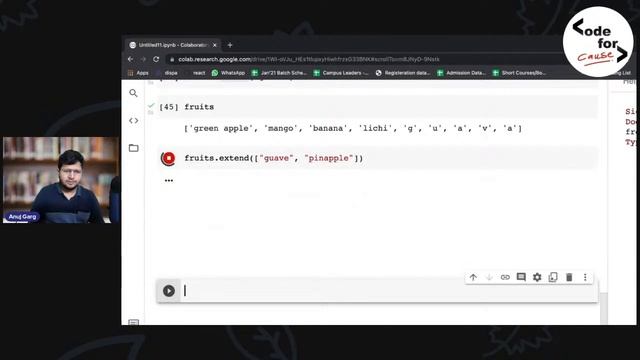Open the Admission Data bookmark

tap(461, 73)
